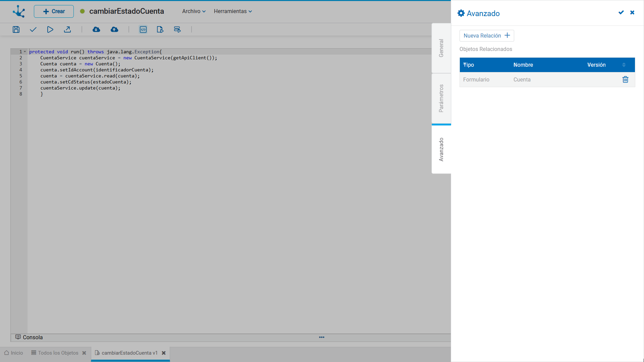Viewport: 644px width, 362px height.
Task: Toggle the code editor view icon
Action: (143, 29)
